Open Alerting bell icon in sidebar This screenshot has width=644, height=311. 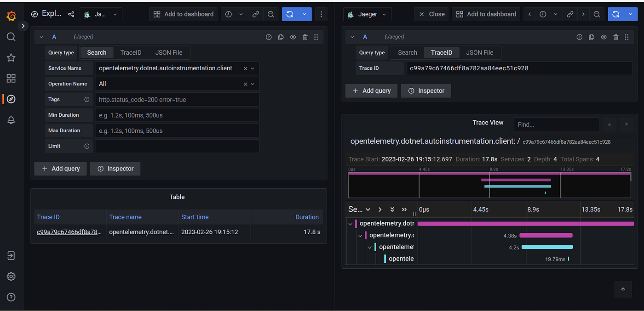coord(11,120)
